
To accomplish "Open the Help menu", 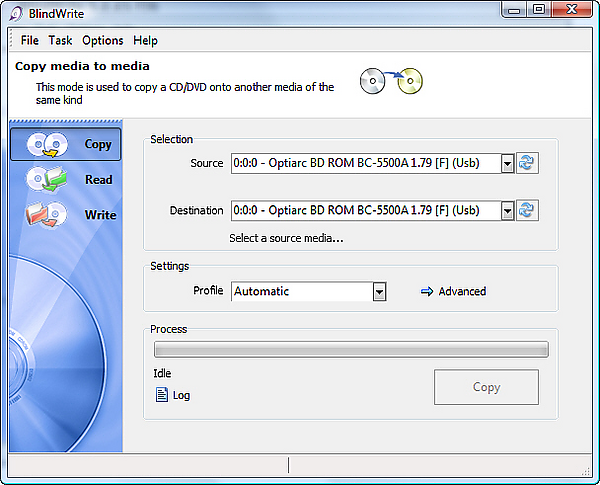I will click(145, 40).
